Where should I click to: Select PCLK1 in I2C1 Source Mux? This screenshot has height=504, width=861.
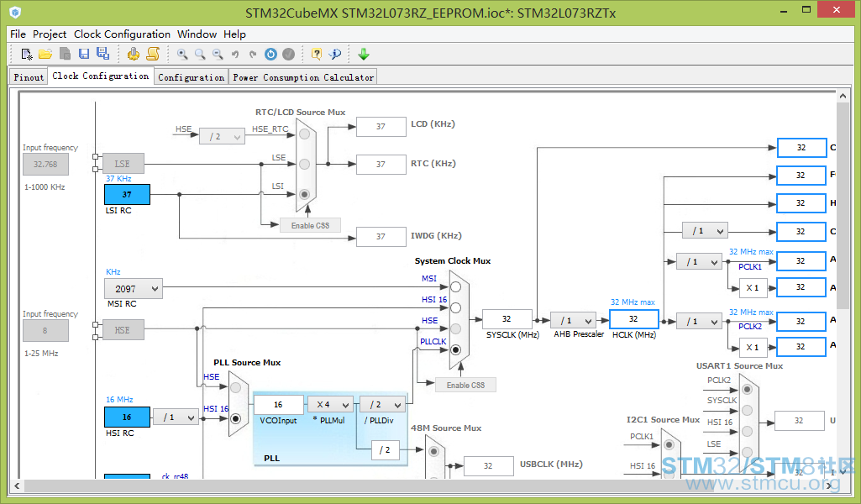[x=669, y=444]
